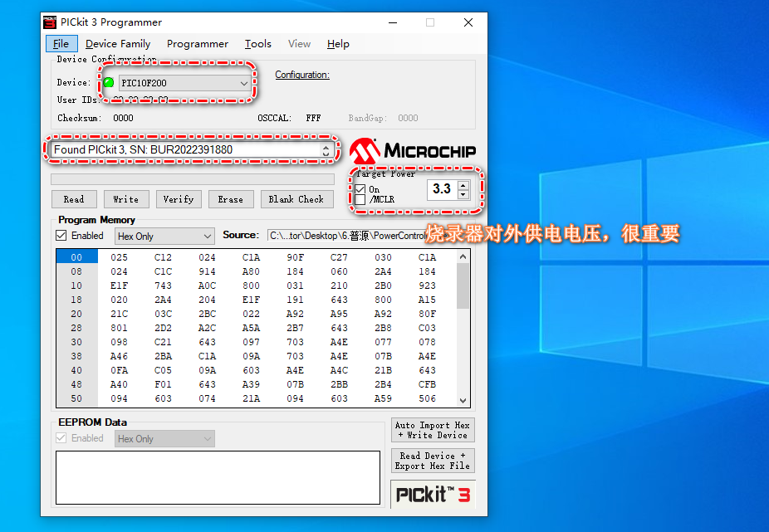This screenshot has height=532, width=769.
Task: Select memory cell 21C
Action: point(120,314)
